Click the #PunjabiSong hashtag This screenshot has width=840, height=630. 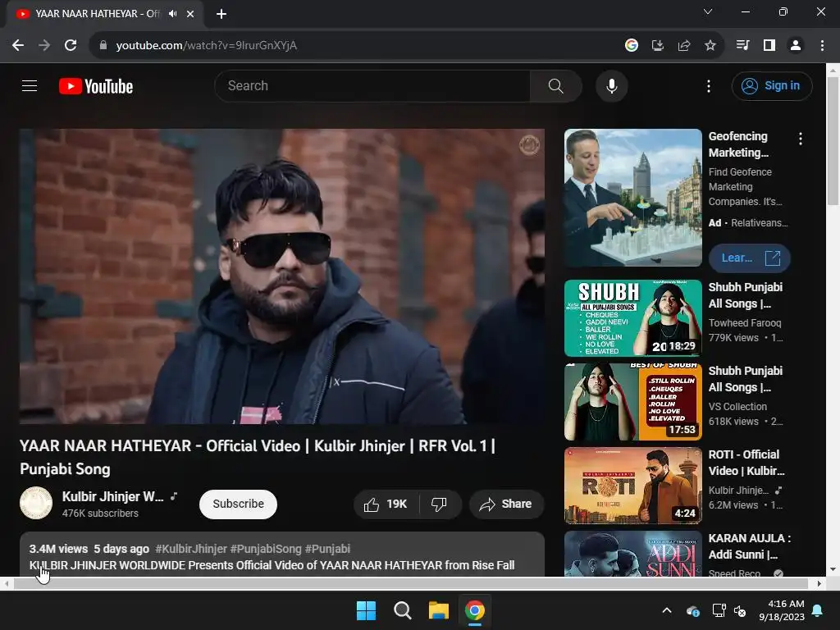click(266, 549)
